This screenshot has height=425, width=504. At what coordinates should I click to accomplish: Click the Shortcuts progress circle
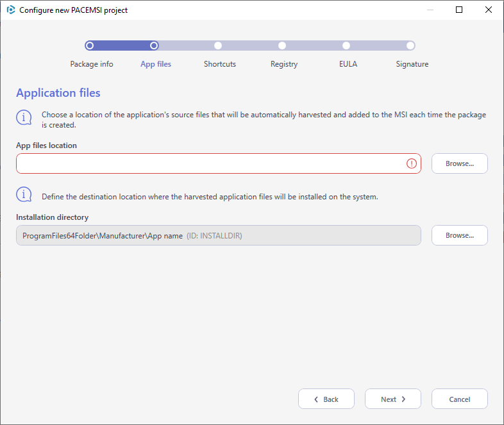(x=218, y=46)
